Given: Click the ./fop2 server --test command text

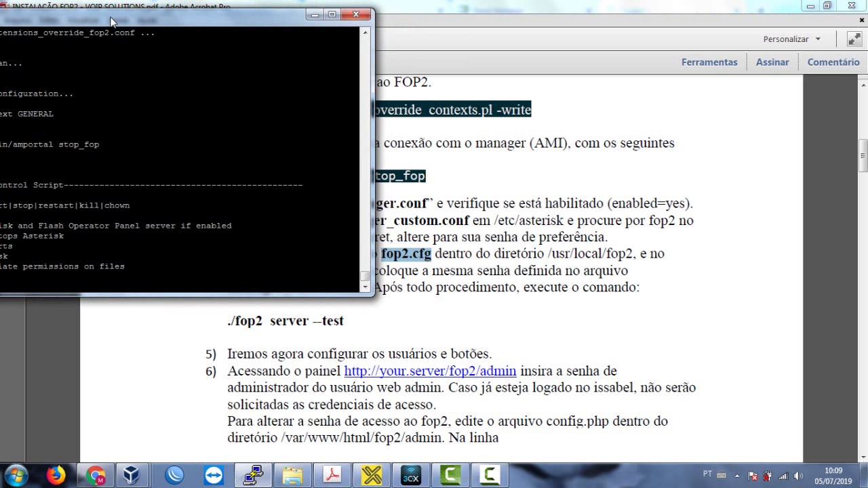Looking at the screenshot, I should (x=285, y=321).
